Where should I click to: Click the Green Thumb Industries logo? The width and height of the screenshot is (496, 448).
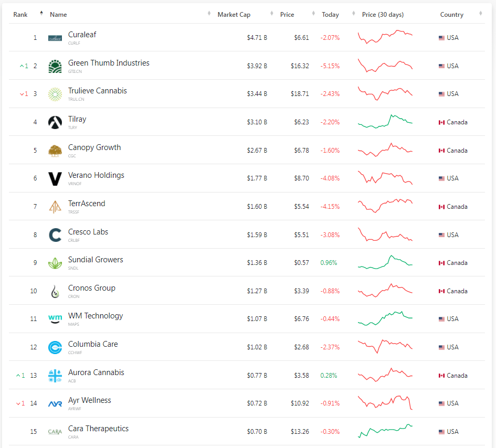[x=55, y=66]
